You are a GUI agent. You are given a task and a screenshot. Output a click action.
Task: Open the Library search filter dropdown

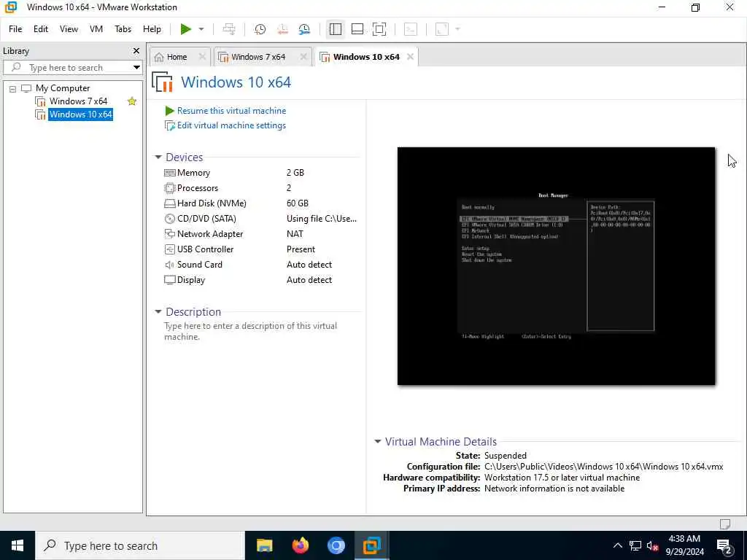136,68
